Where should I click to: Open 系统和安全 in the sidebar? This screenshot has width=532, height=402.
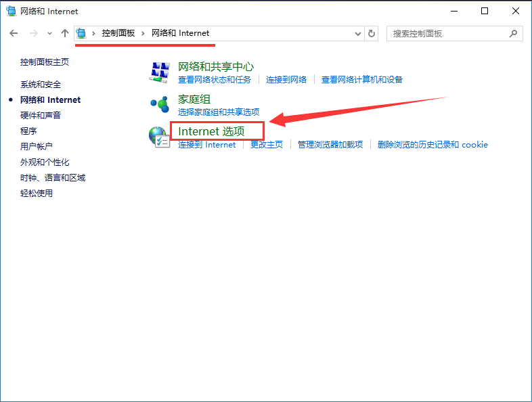(x=41, y=85)
